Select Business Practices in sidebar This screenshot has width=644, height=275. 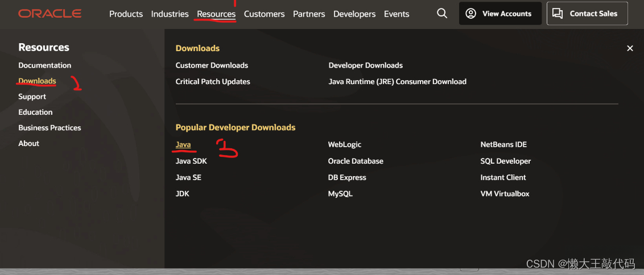(49, 128)
